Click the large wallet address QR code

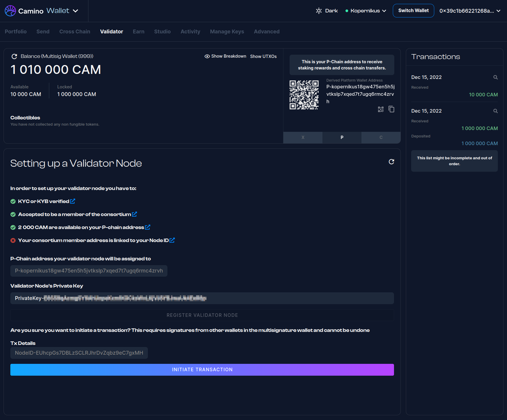pos(304,95)
